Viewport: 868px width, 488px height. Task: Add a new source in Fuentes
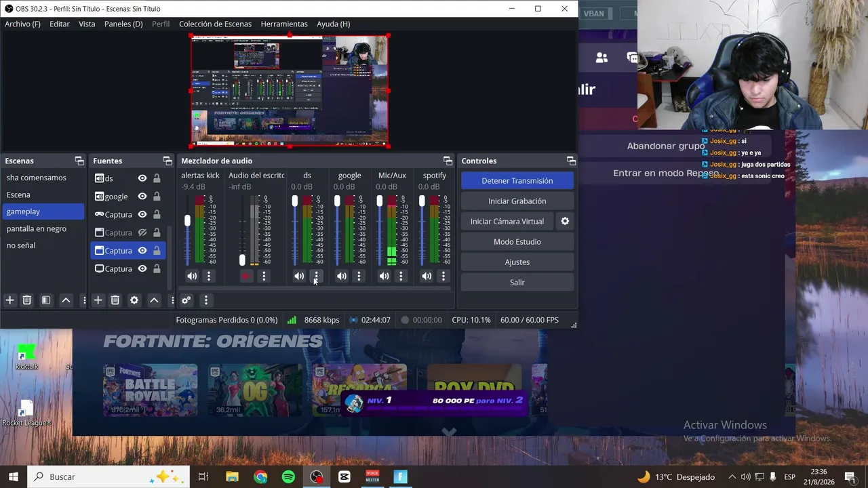(x=98, y=300)
